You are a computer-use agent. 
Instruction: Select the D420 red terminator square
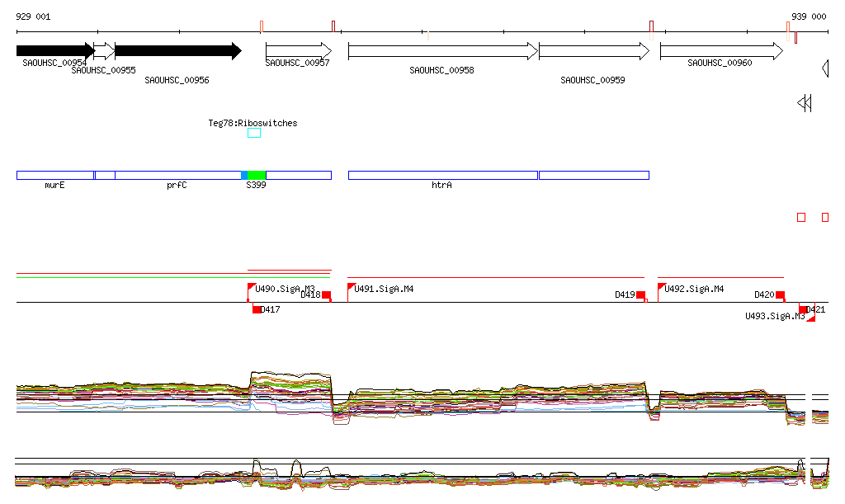[780, 294]
